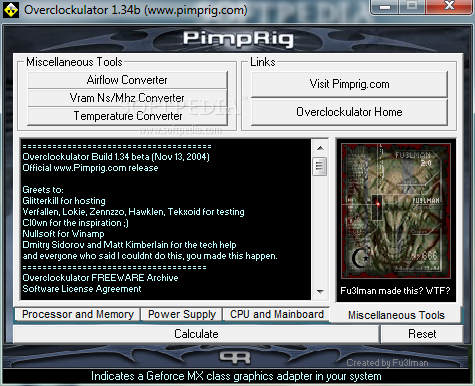Click 'Overclockulator FREEWARE Archive' line
The image size is (475, 386).
point(100,278)
